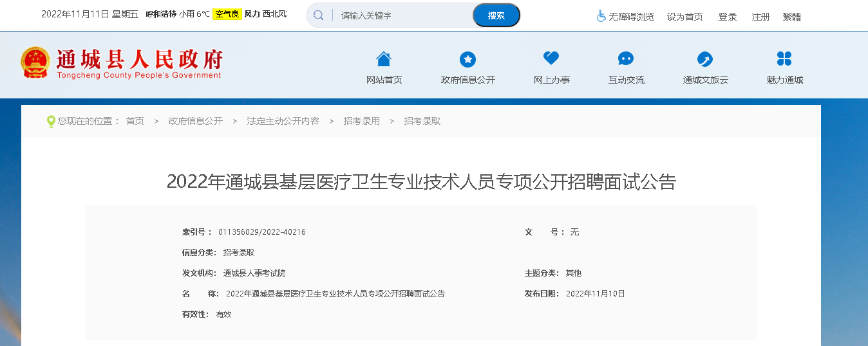This screenshot has height=346, width=868.
Task: Click the four-leaf icon for 魅力通城
Action: [x=784, y=59]
